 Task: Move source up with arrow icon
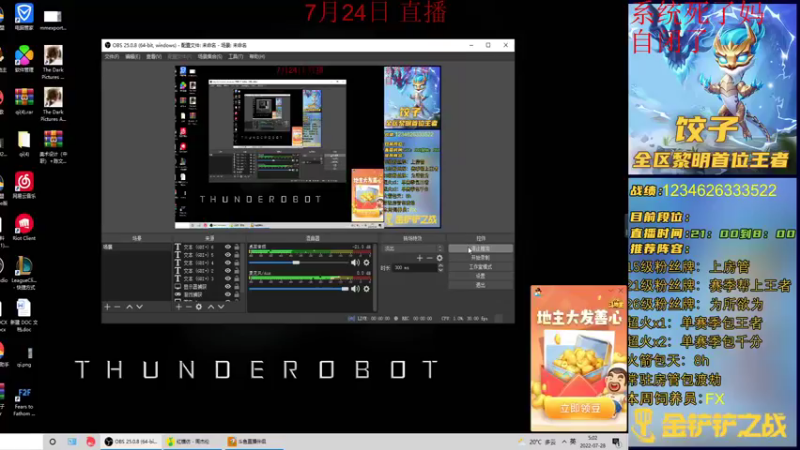(x=211, y=307)
